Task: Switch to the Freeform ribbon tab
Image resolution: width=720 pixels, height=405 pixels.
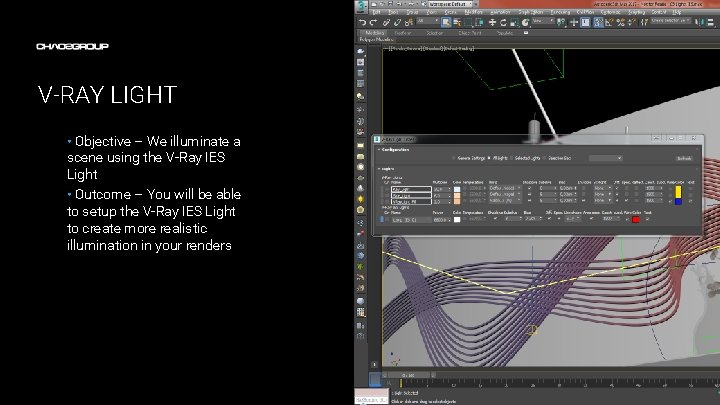Action: 403,33
